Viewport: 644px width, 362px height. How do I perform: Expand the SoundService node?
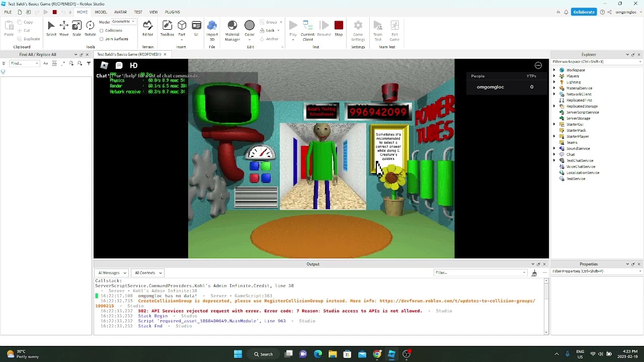click(x=554, y=148)
